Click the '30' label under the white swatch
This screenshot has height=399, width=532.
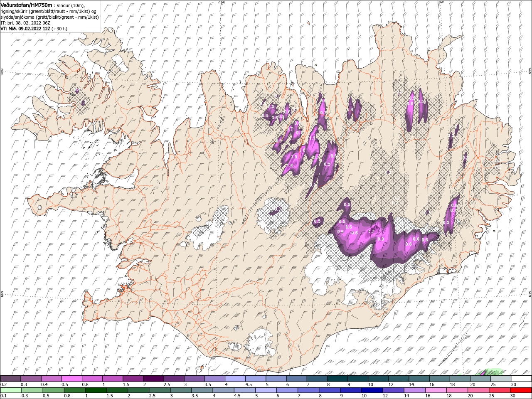(514, 384)
